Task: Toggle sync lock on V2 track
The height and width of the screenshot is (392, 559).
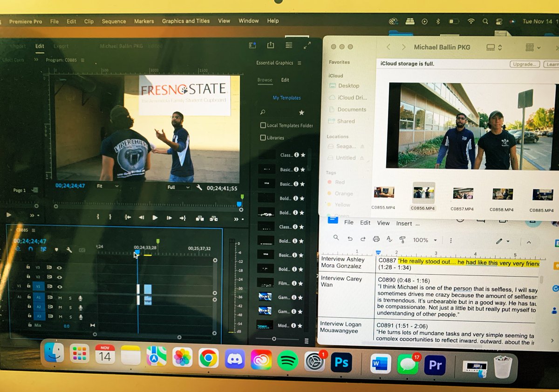Action: (49, 277)
